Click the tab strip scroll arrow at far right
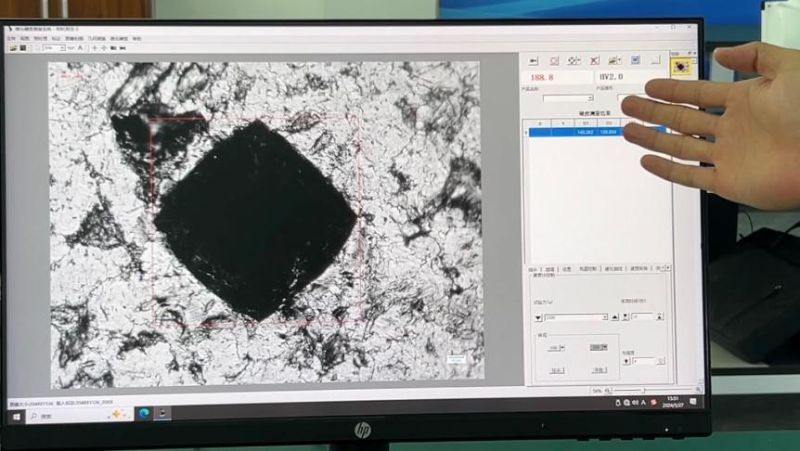Image resolution: width=800 pixels, height=451 pixels. pos(668,267)
